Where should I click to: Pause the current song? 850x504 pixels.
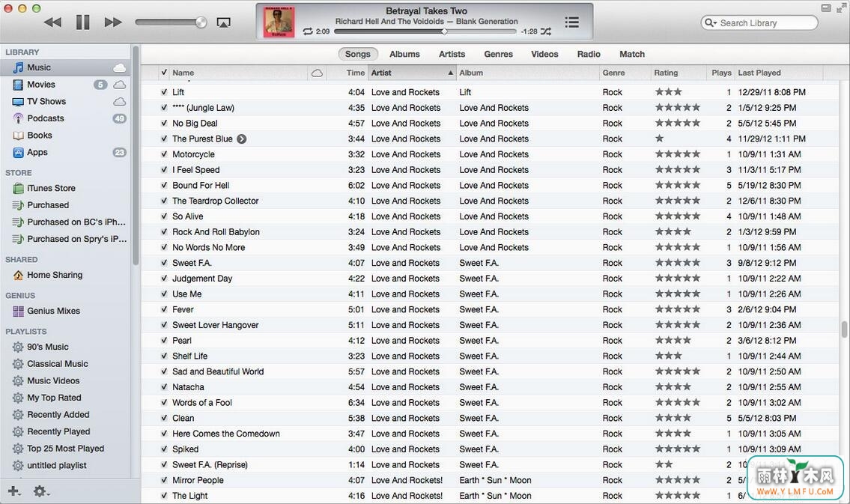pos(83,22)
